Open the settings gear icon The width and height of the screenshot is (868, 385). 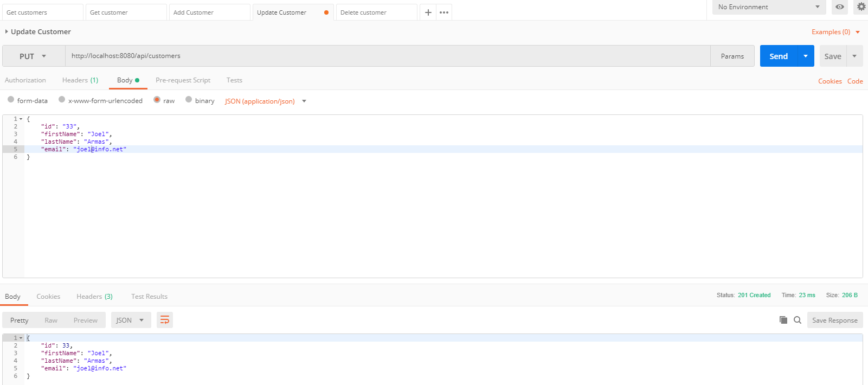coord(861,7)
